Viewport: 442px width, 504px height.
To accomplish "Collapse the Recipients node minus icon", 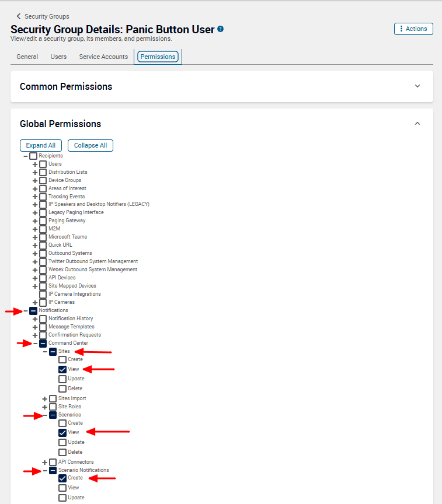I will click(26, 156).
